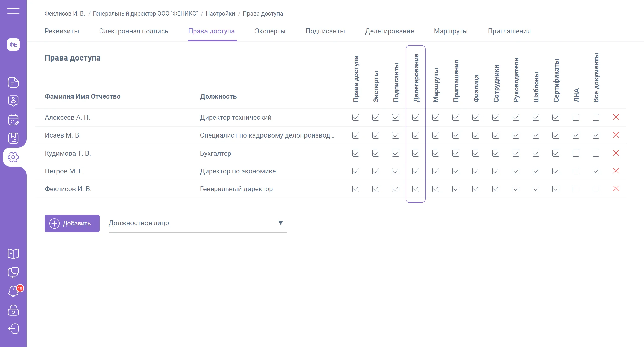Screen dimensions: 644x347
Task: Click the documents icon in the sidebar
Action: click(13, 82)
